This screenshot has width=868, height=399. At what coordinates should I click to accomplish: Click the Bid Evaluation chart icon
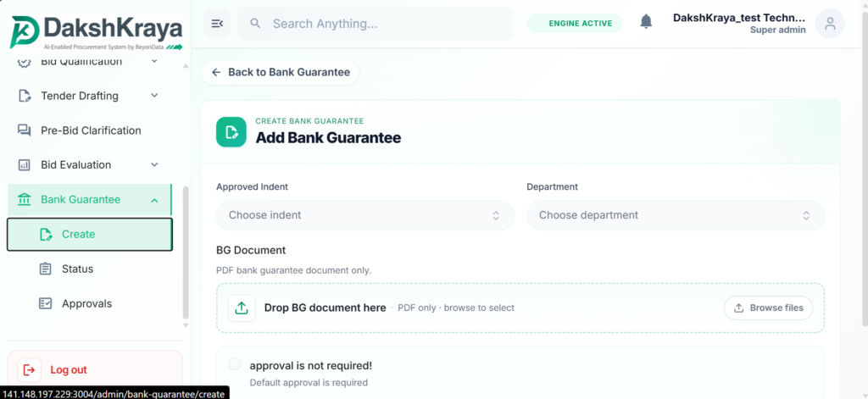24,165
